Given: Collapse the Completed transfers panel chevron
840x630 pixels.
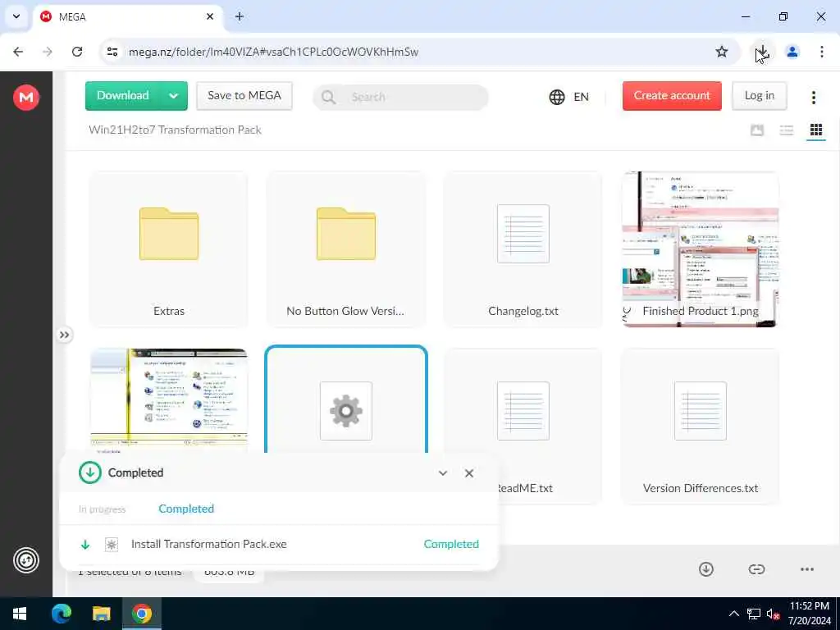Looking at the screenshot, I should click(442, 473).
